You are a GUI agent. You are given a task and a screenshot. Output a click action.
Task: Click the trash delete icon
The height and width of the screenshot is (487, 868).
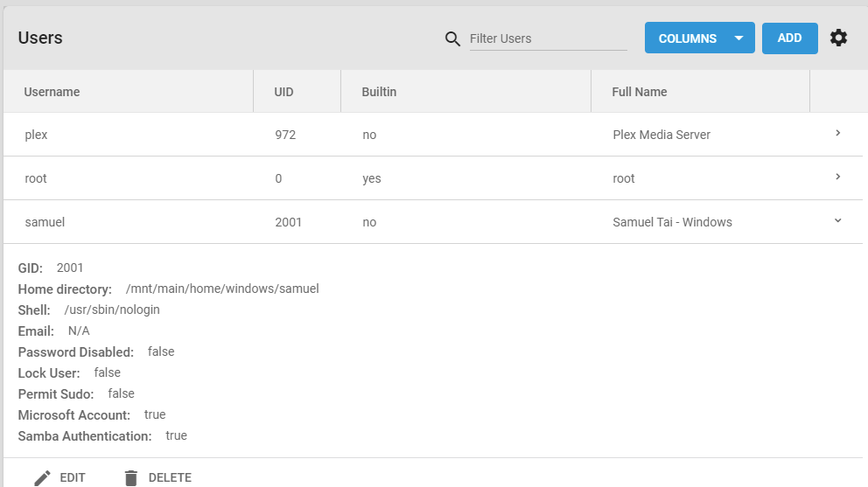(131, 477)
